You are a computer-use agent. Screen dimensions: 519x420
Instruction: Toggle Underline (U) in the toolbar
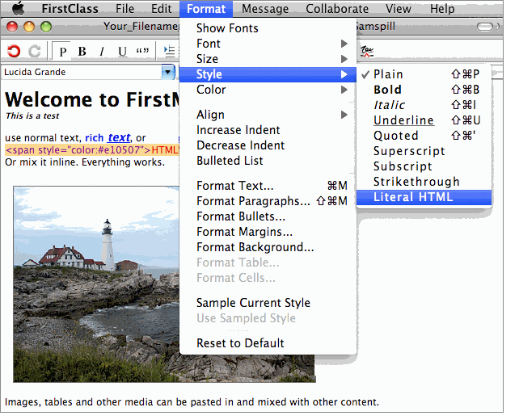(x=122, y=51)
